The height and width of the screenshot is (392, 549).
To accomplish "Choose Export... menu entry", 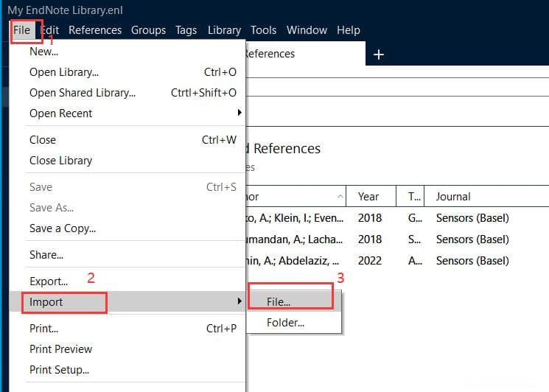I will coord(127,281).
